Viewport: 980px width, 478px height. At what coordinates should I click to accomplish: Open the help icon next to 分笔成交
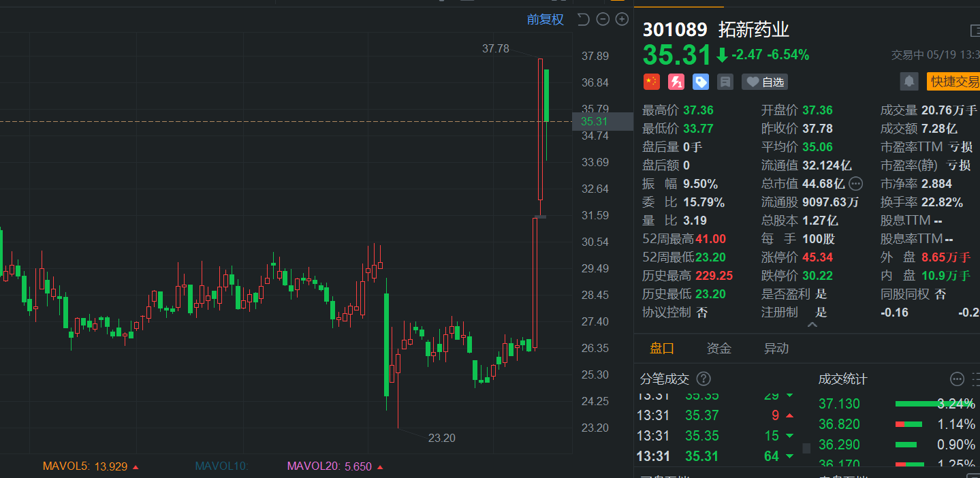(704, 379)
